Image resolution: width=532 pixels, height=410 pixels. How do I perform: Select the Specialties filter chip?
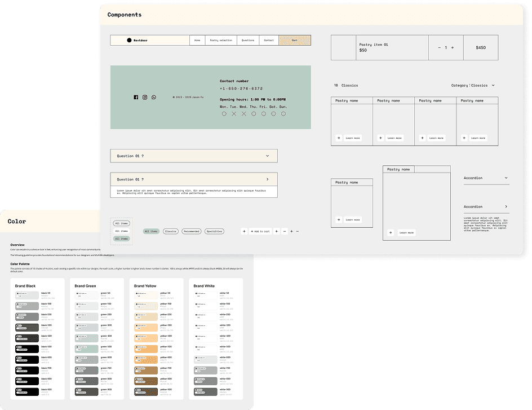coord(214,231)
